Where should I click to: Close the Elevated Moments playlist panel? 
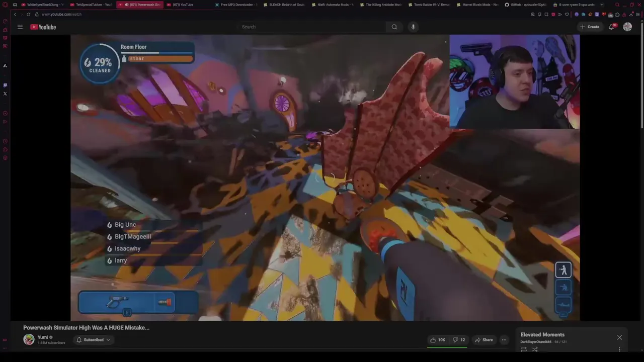point(619,337)
